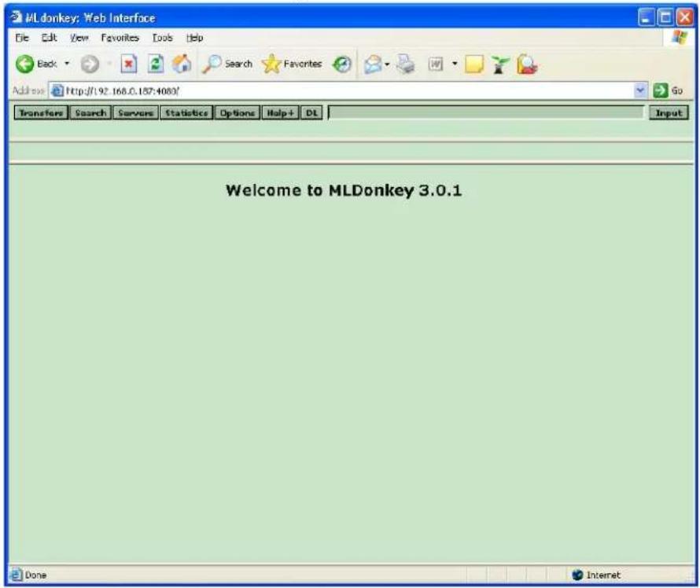Click the green Go arrow button
This screenshot has width=700, height=588.
[x=660, y=90]
